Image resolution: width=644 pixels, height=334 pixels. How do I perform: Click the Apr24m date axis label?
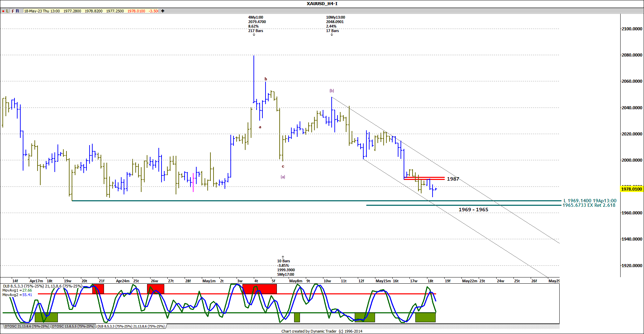tap(123, 281)
